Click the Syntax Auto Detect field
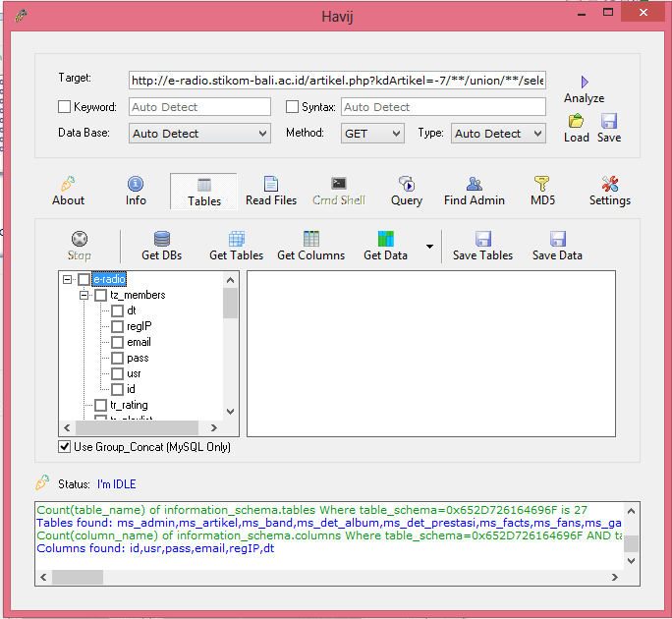 click(x=443, y=107)
